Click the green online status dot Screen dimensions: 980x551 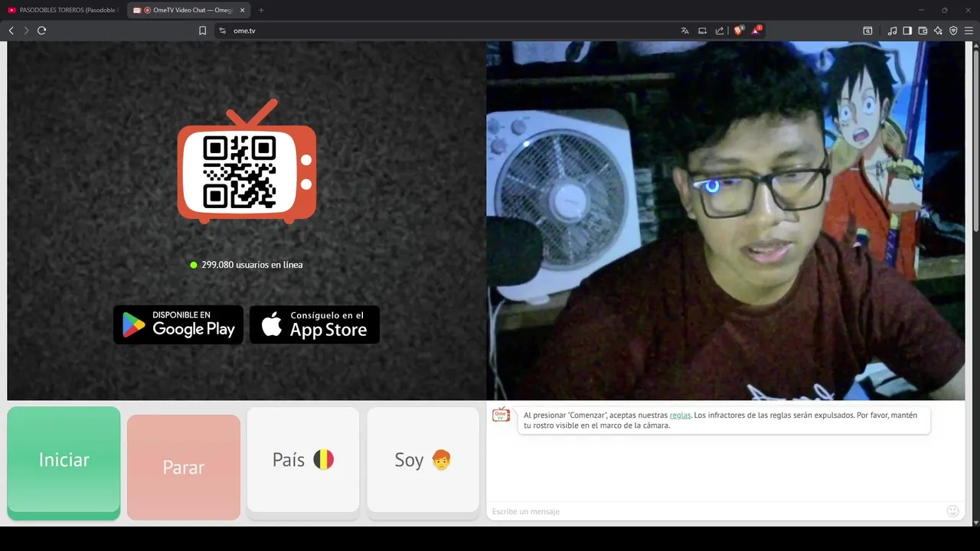tap(194, 265)
